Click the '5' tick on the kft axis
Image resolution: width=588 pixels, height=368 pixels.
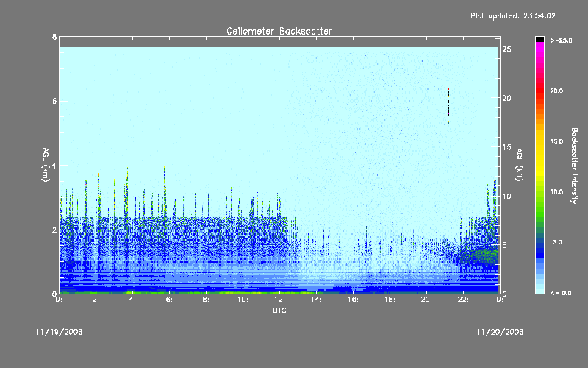[x=505, y=245]
